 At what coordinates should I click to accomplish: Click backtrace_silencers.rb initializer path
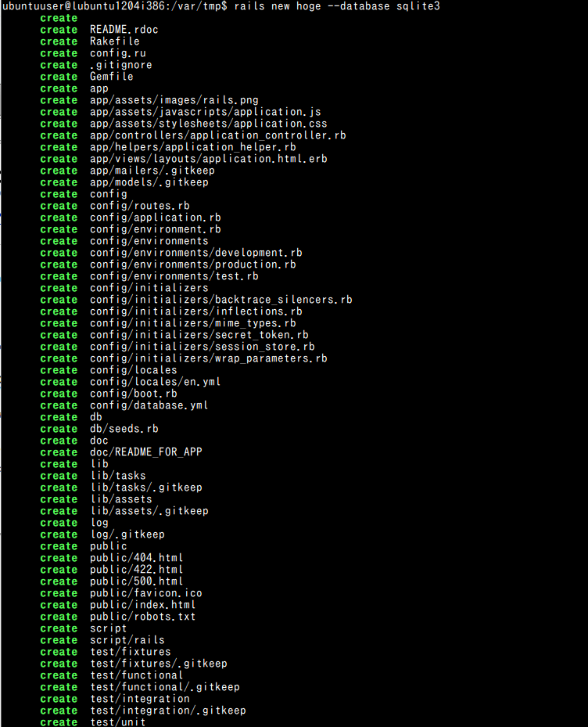(x=221, y=300)
